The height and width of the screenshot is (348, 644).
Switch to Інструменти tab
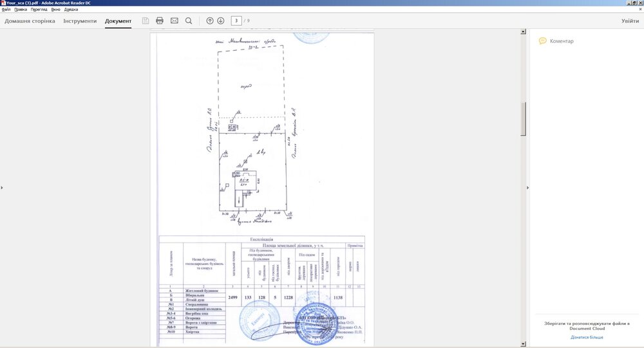[80, 21]
